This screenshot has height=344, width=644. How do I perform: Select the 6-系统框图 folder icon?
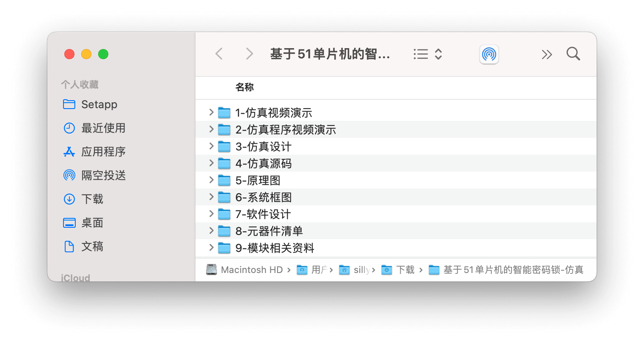click(224, 197)
